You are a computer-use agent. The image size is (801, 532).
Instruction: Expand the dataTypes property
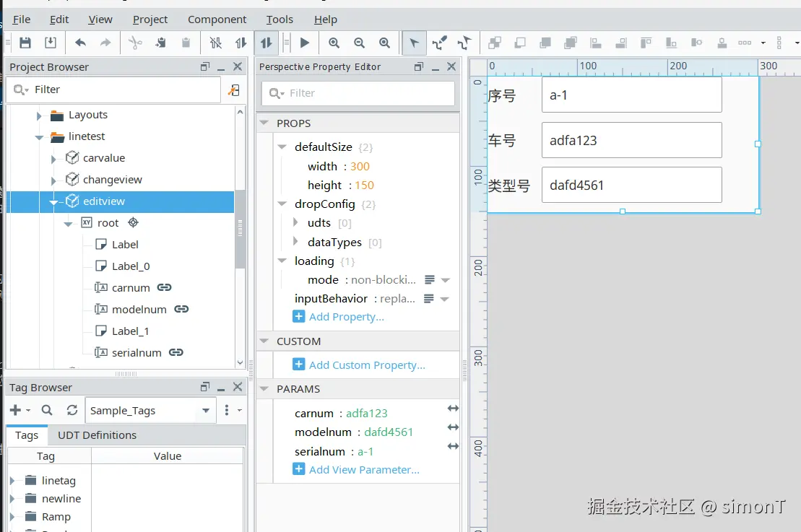pos(295,241)
